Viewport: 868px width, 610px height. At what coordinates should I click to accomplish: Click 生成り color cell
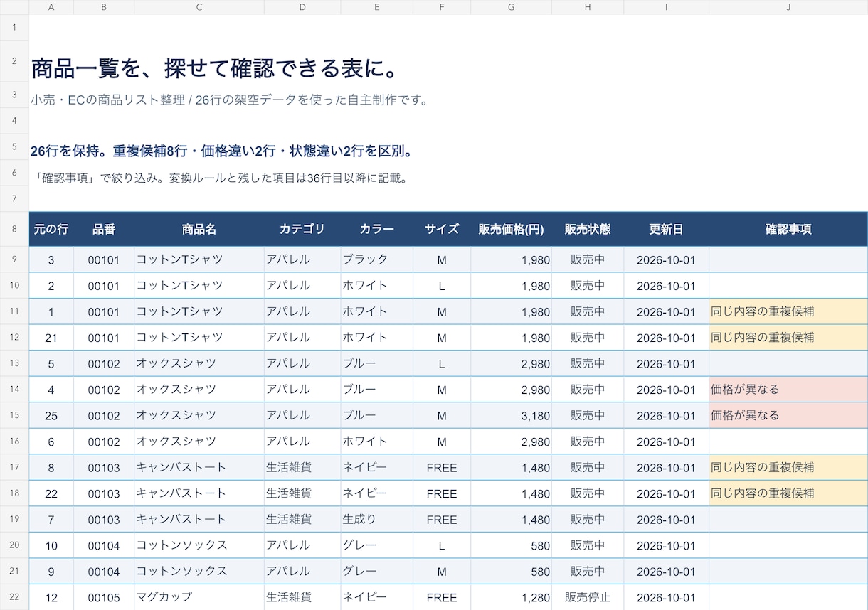(x=377, y=519)
